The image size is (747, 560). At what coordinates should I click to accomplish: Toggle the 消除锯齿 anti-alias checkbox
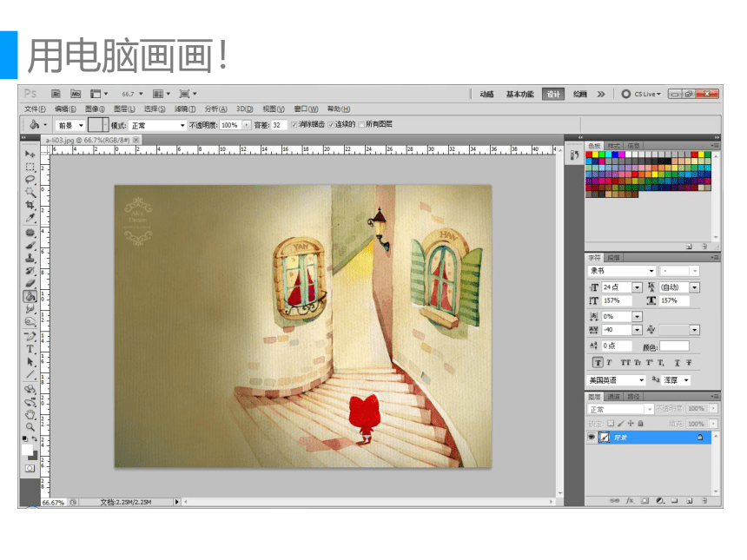294,125
